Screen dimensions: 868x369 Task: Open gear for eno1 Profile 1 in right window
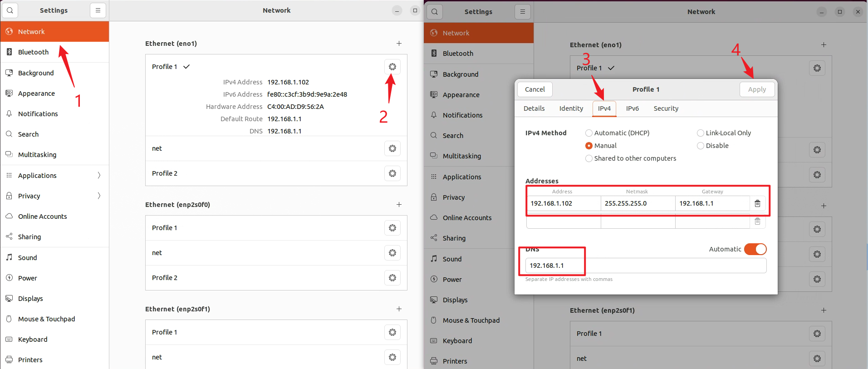(817, 68)
